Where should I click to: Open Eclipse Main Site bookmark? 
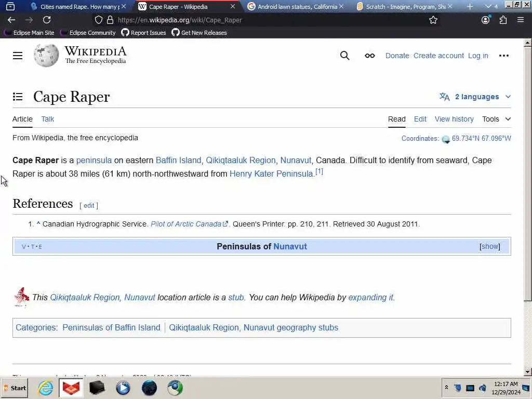[x=29, y=33]
